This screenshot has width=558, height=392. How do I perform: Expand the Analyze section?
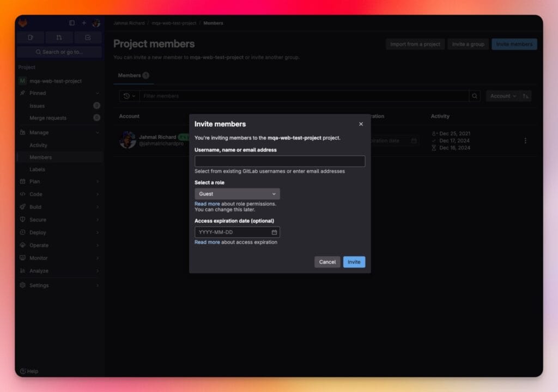click(x=59, y=271)
